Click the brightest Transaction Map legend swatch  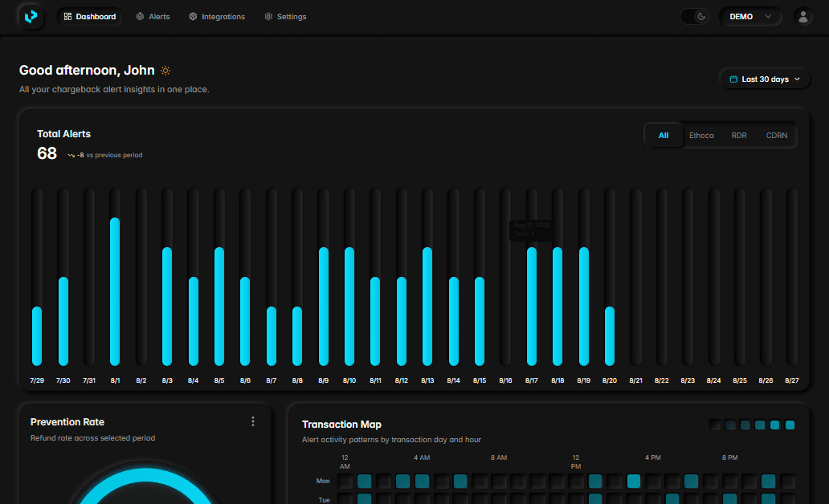(x=790, y=425)
